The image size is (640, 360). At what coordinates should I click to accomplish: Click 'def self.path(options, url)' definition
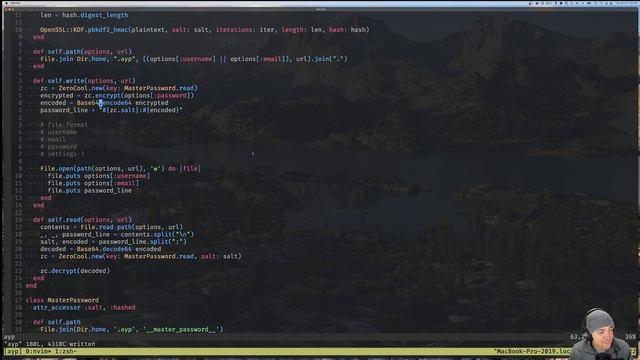pyautogui.click(x=82, y=51)
